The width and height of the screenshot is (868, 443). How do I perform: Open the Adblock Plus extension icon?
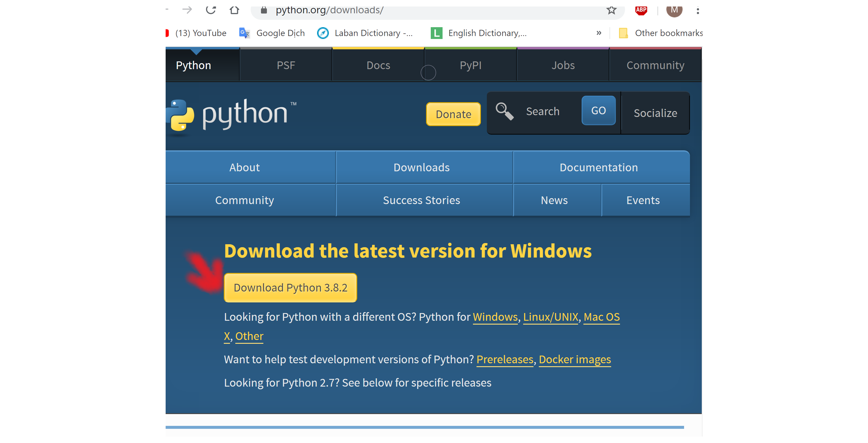(641, 10)
